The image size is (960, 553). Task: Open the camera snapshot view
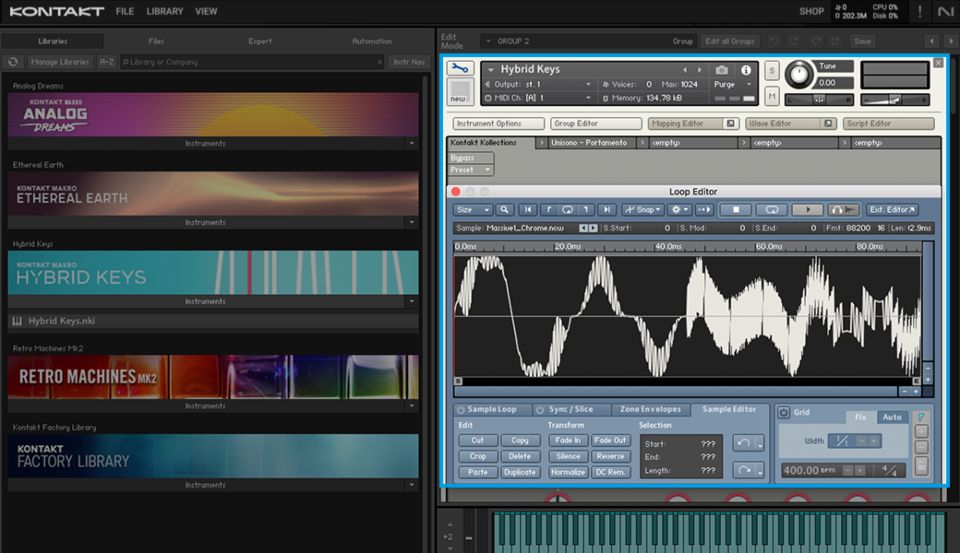[x=722, y=70]
